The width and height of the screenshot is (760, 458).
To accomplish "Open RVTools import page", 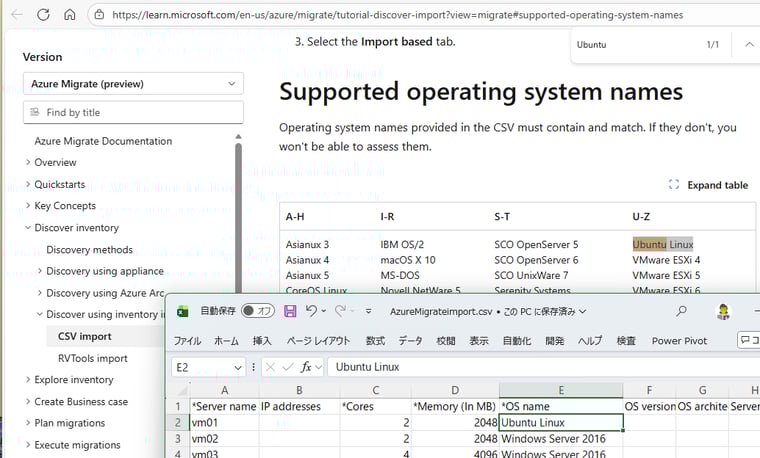I will (x=93, y=358).
